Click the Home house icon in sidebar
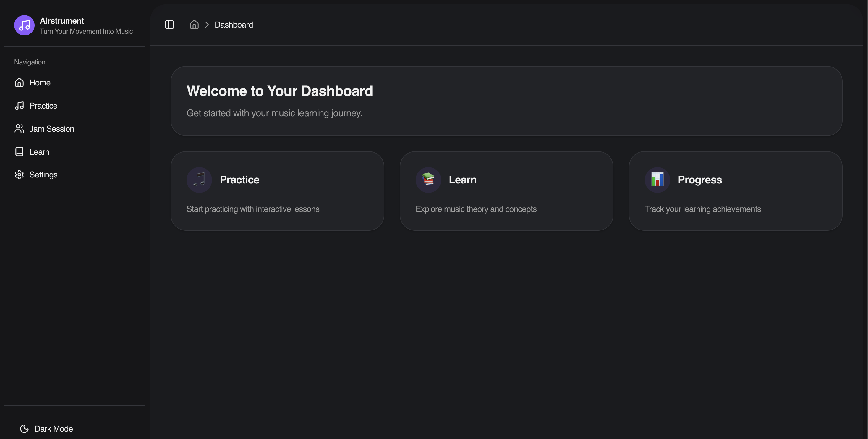The width and height of the screenshot is (868, 439). point(19,83)
